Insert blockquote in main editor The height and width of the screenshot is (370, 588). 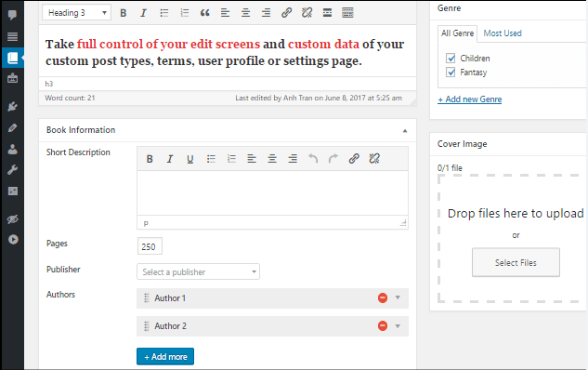click(204, 13)
